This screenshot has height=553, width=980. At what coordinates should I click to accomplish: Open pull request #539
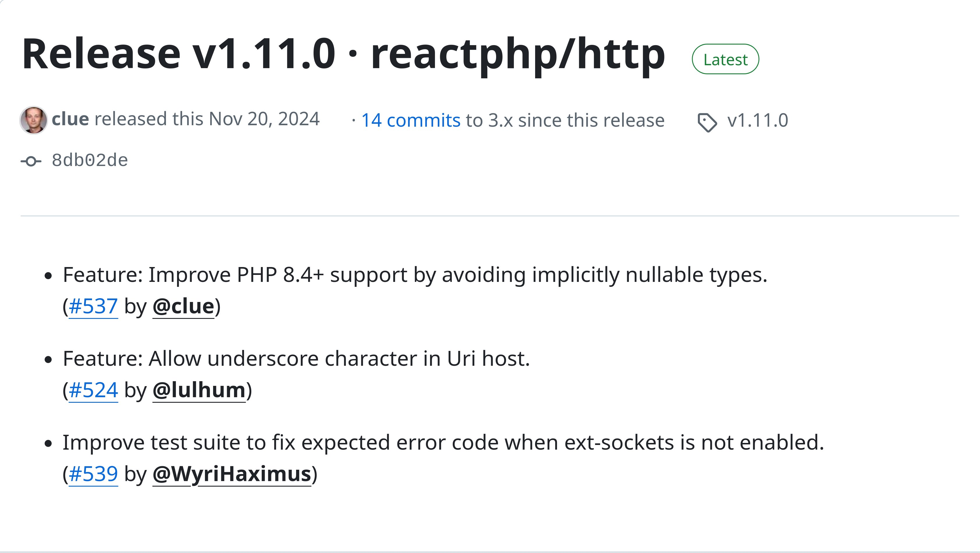[93, 474]
